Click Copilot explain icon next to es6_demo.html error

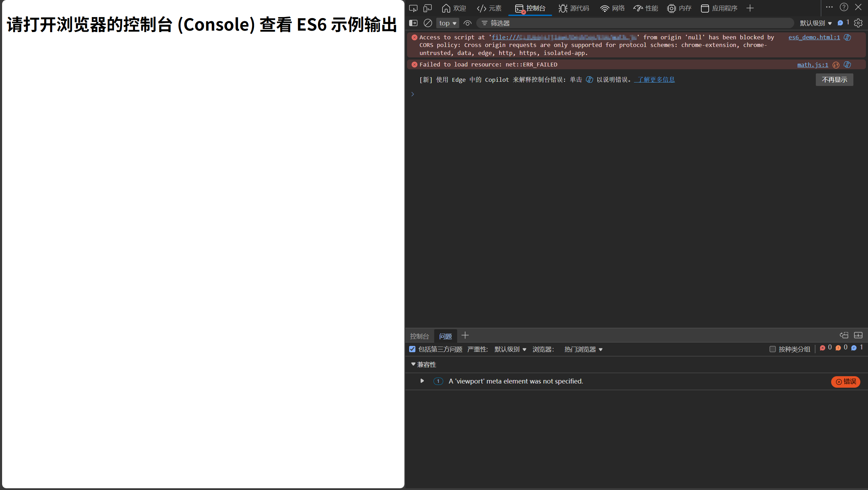(847, 37)
